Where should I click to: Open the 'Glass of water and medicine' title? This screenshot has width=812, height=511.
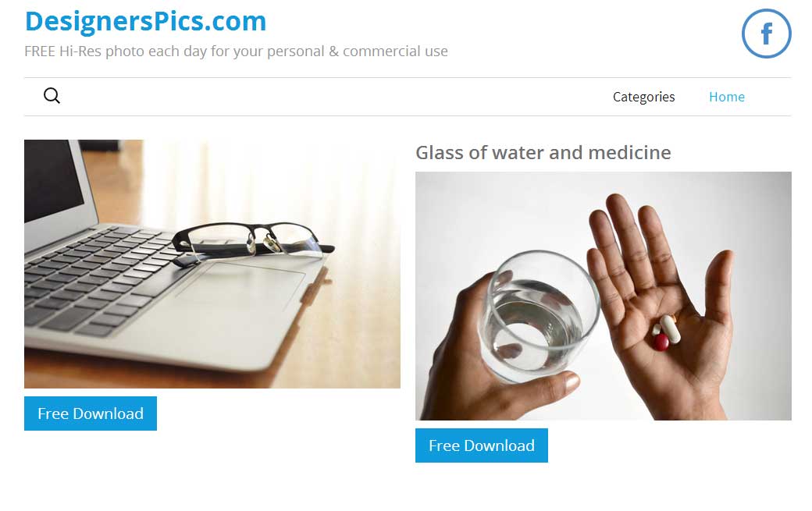point(543,153)
